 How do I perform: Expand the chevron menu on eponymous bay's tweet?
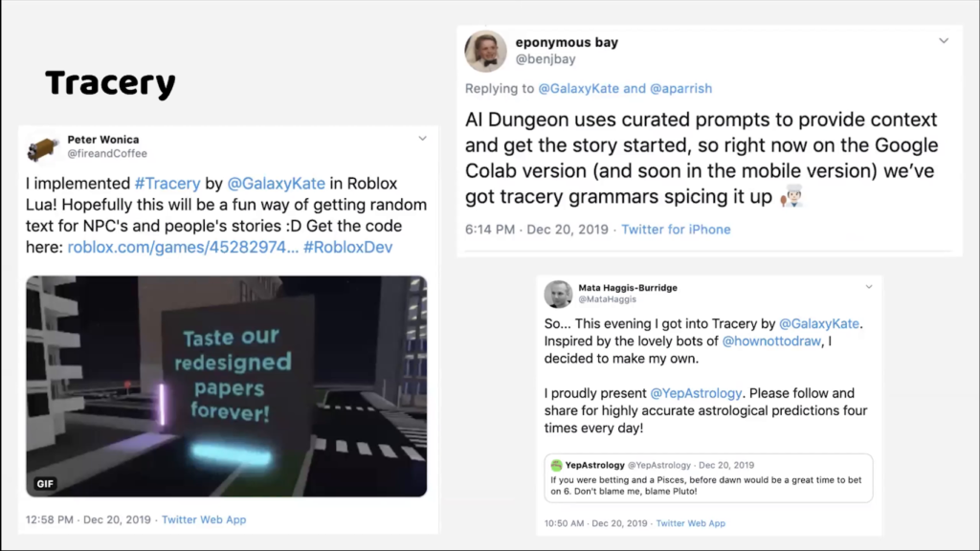pyautogui.click(x=944, y=40)
